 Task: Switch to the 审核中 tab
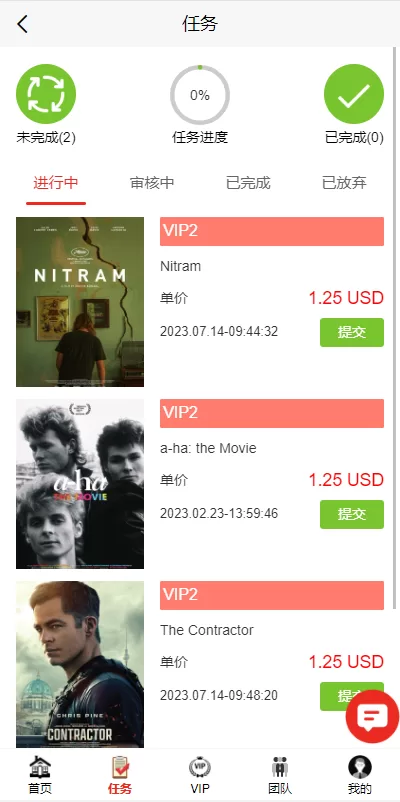[152, 183]
